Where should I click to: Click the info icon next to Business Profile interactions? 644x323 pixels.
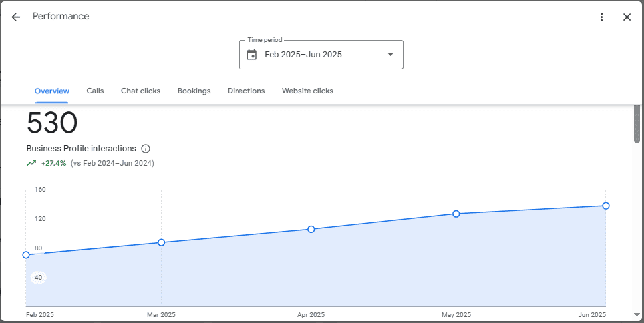click(x=146, y=149)
